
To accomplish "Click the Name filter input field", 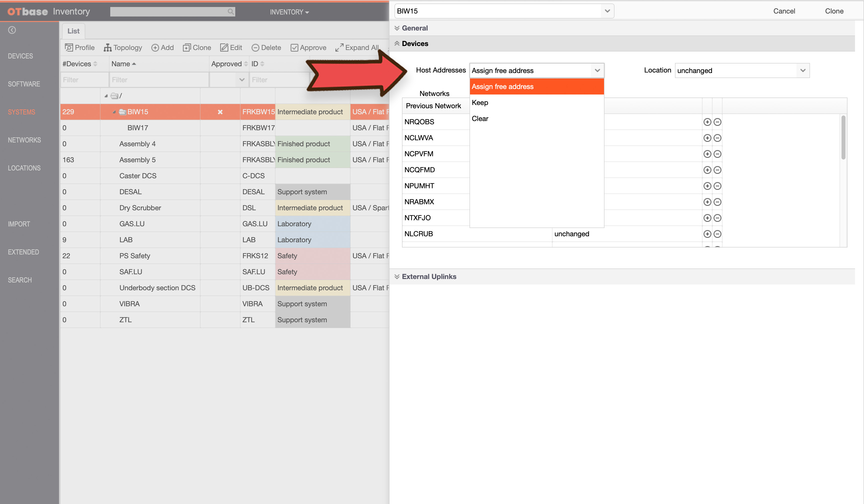I will click(x=159, y=80).
